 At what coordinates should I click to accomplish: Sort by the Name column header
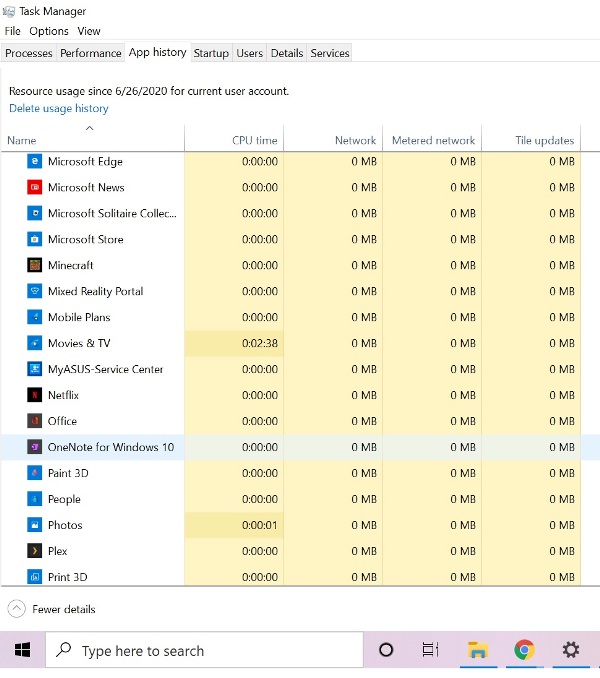[x=93, y=140]
